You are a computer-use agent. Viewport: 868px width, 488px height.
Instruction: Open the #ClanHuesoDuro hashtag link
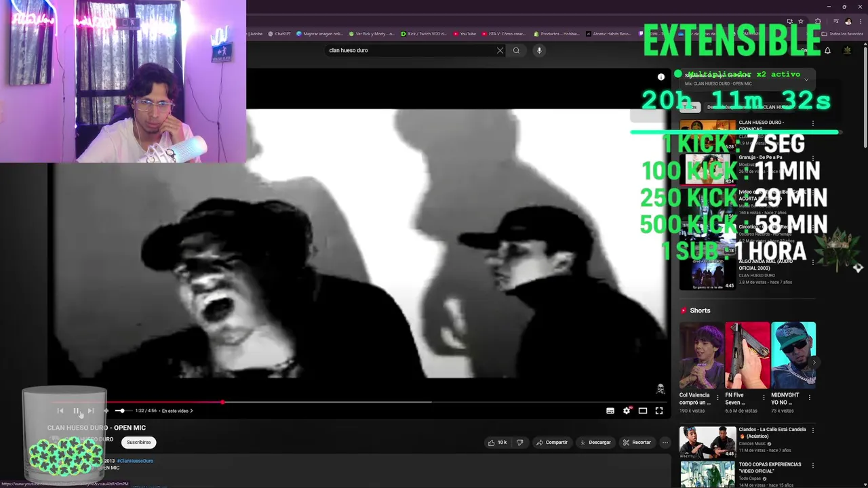[x=135, y=461]
